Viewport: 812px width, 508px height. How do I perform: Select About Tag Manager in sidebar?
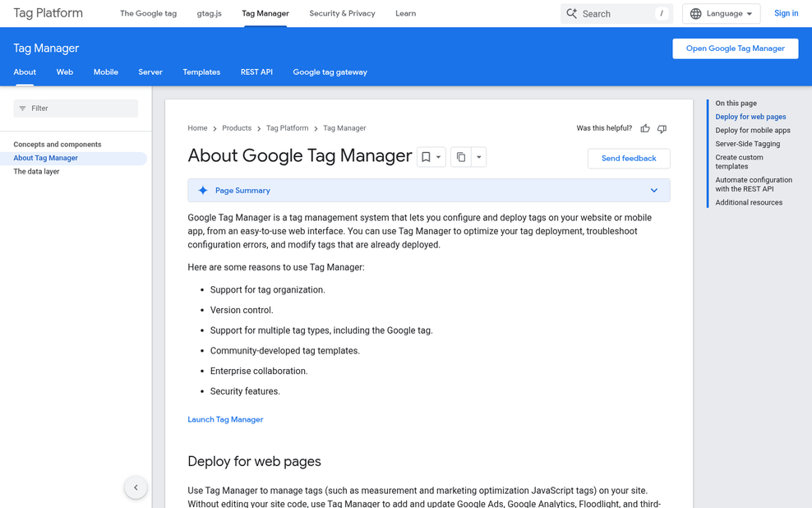(x=45, y=158)
